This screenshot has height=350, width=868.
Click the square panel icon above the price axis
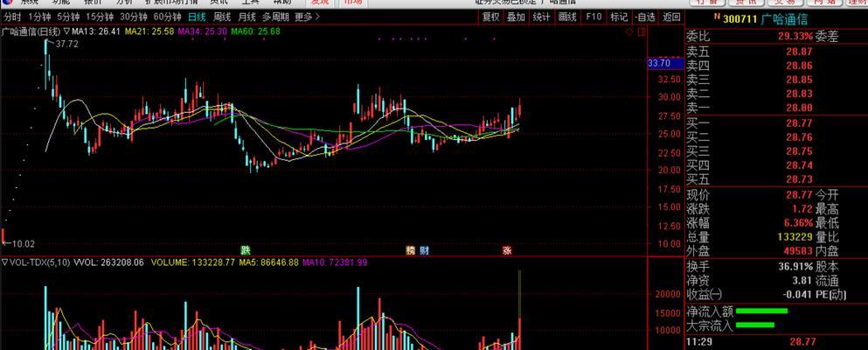pyautogui.click(x=641, y=31)
